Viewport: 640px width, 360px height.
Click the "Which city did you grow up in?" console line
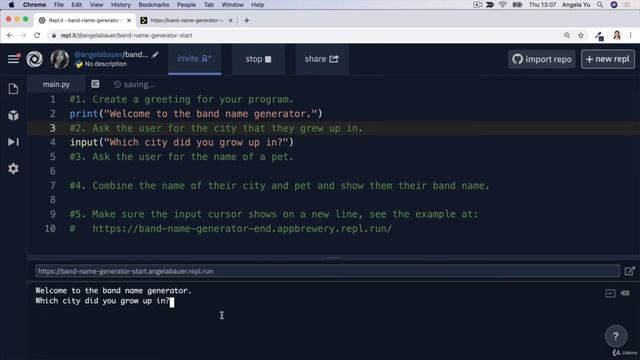(x=102, y=301)
